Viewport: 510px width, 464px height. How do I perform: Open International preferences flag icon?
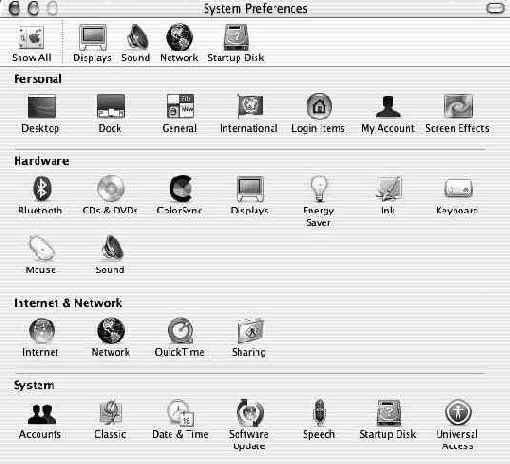250,106
